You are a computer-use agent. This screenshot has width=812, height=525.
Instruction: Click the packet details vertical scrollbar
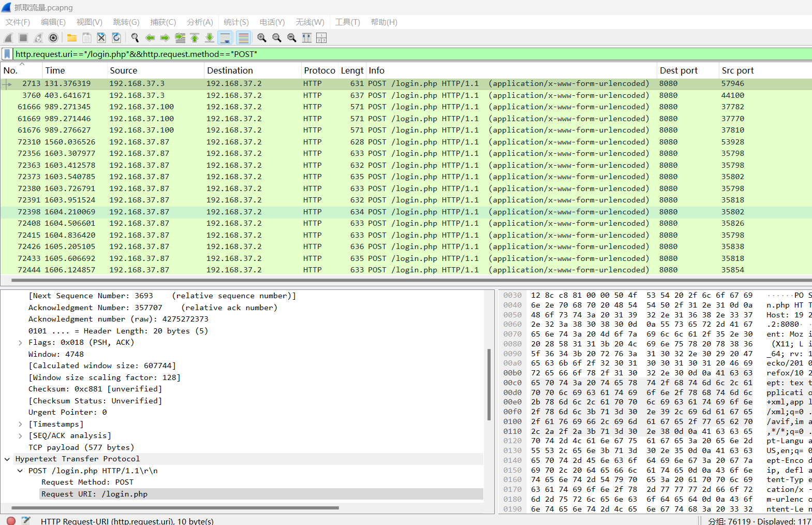(x=489, y=384)
